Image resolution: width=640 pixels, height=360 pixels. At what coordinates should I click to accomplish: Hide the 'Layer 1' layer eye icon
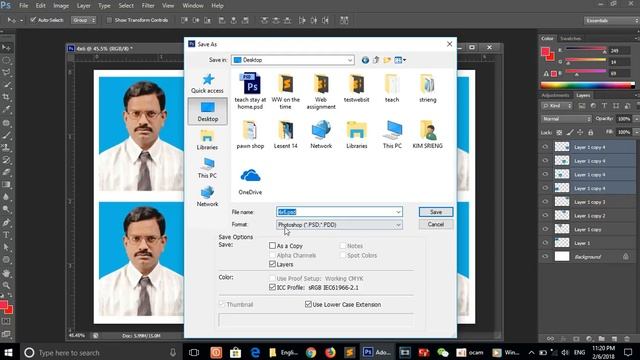545,243
